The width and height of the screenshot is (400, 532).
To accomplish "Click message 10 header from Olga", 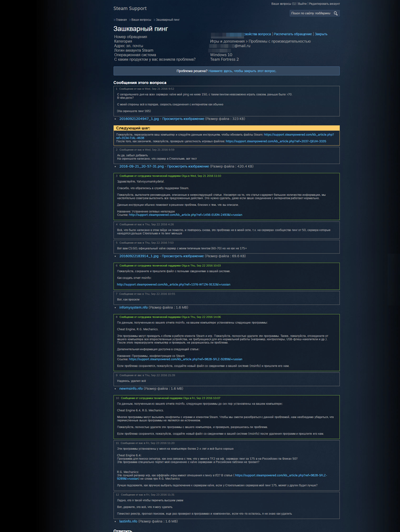I will 169,398.
